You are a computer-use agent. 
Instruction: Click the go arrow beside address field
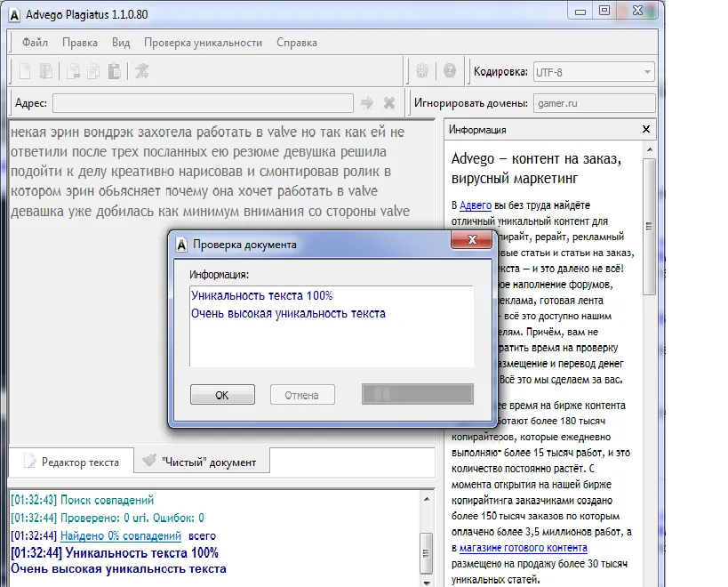pyautogui.click(x=367, y=103)
